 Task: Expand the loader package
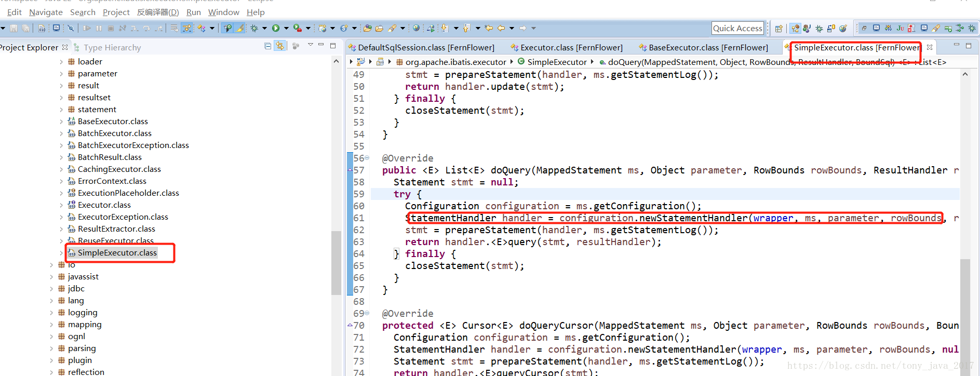click(x=61, y=62)
